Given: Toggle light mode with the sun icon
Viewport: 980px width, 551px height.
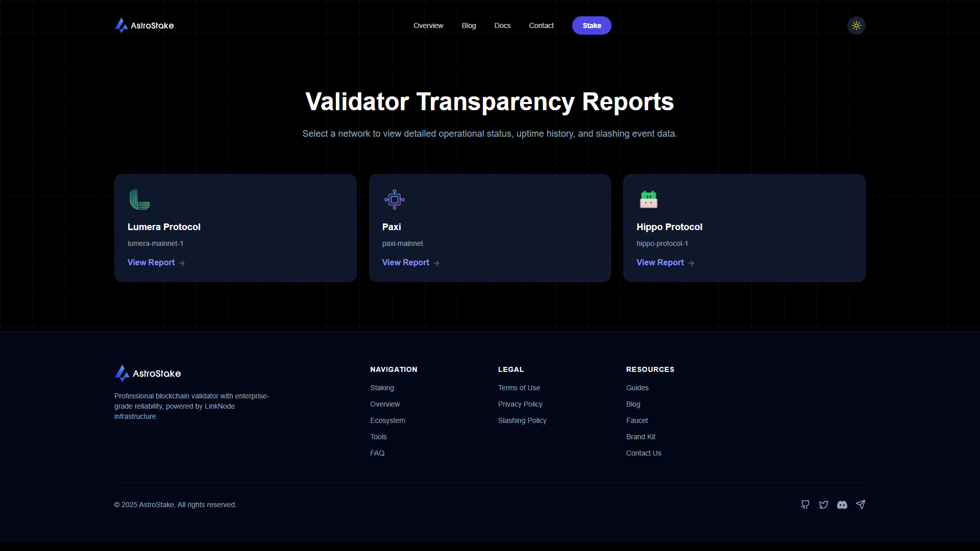Looking at the screenshot, I should pos(856,25).
